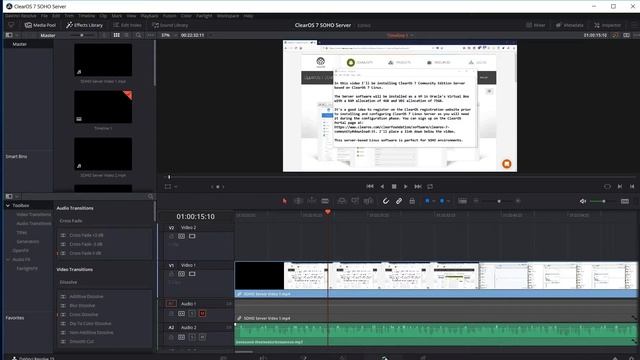Screen dimensions: 640x360
Task: Click the Insert Clip icon
Action: 342,201
